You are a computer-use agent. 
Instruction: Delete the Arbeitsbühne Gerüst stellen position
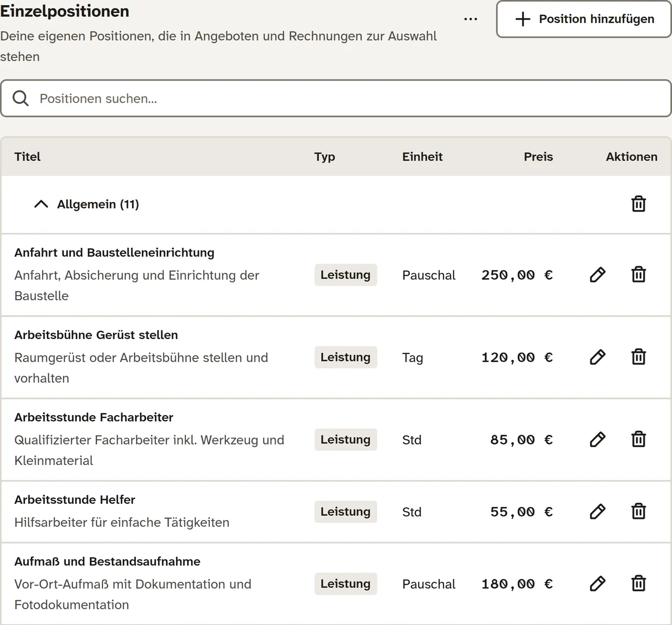tap(638, 357)
